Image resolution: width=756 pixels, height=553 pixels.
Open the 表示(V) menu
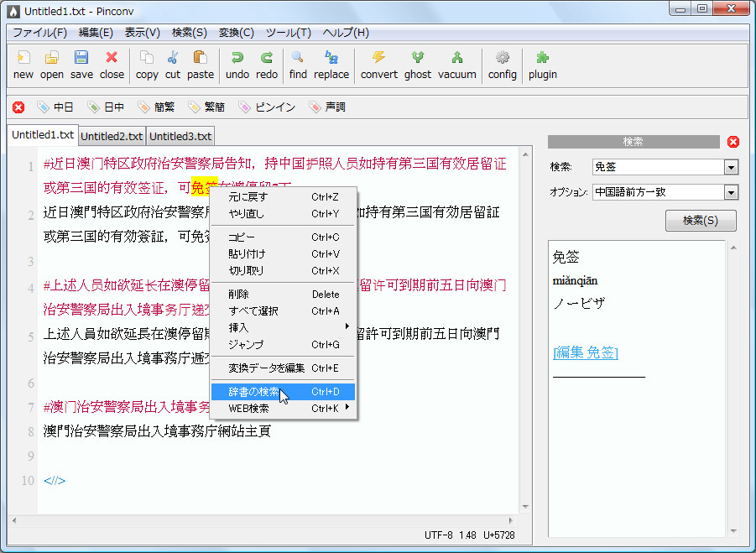point(143,33)
